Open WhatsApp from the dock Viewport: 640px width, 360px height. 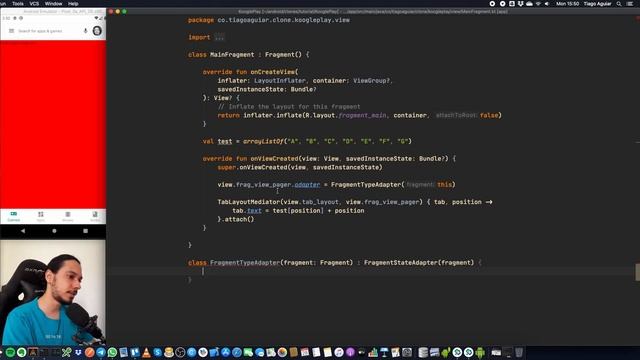coord(112,352)
